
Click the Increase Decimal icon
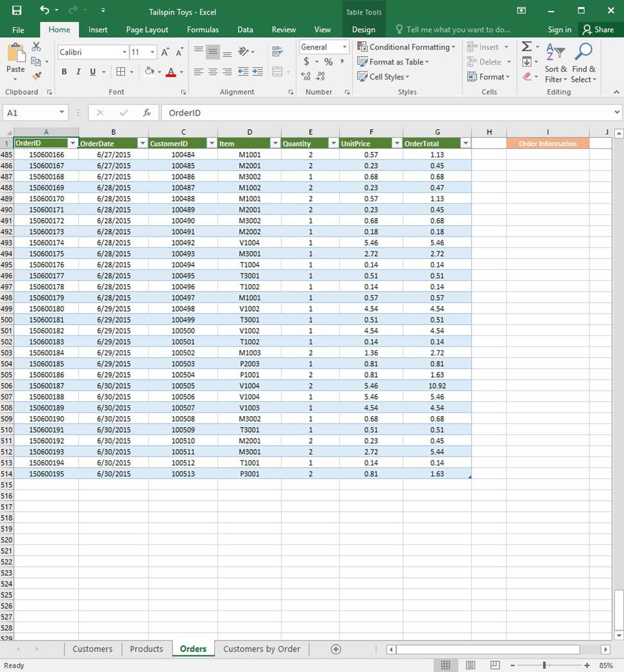[306, 76]
